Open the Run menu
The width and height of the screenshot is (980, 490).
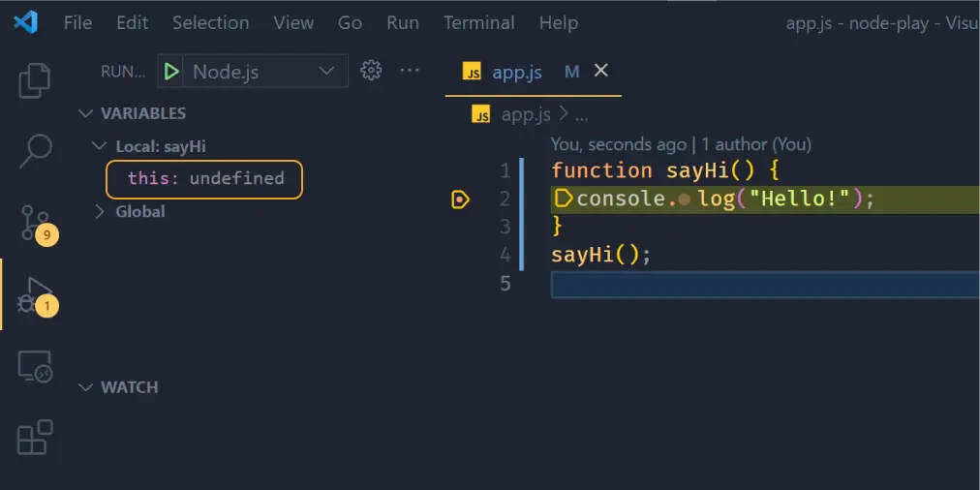click(403, 23)
